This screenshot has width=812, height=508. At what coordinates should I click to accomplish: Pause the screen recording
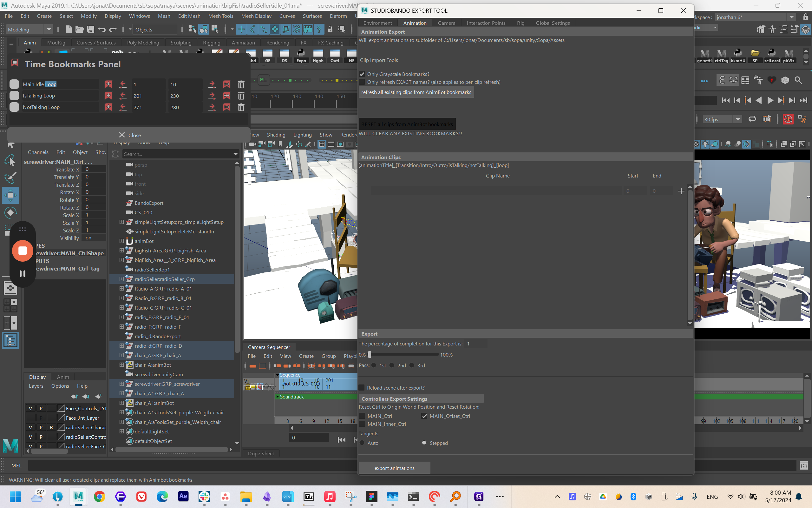pyautogui.click(x=23, y=273)
